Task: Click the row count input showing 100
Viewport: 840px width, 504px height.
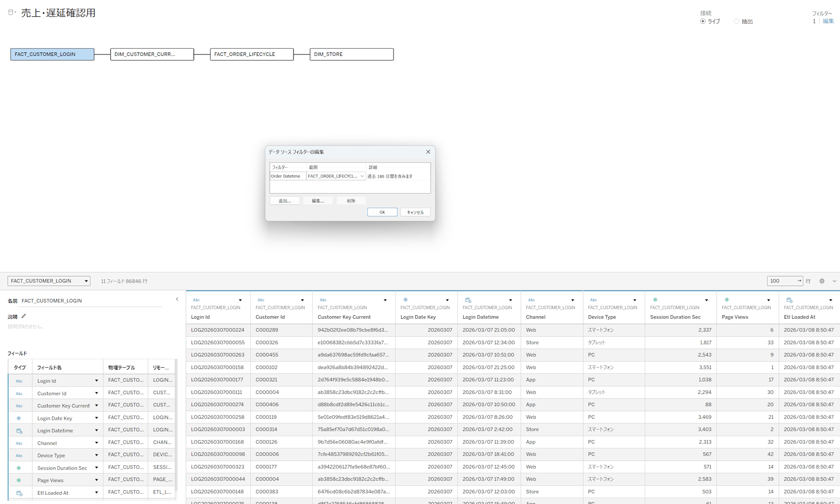Action: (781, 281)
